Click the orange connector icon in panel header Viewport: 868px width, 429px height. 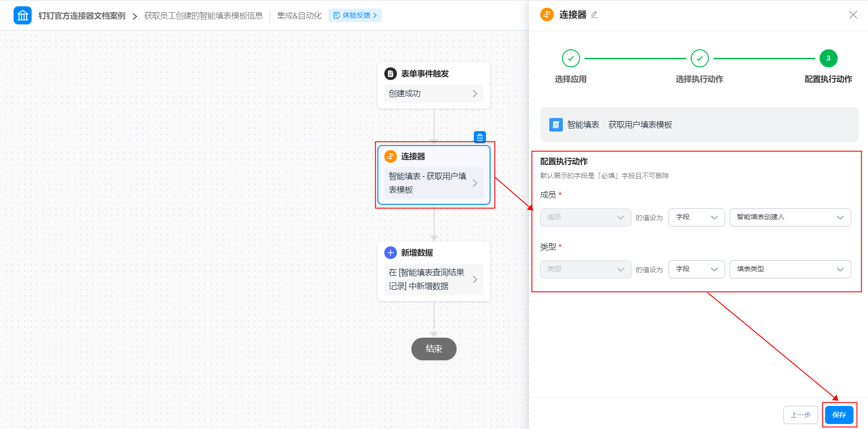pyautogui.click(x=547, y=14)
